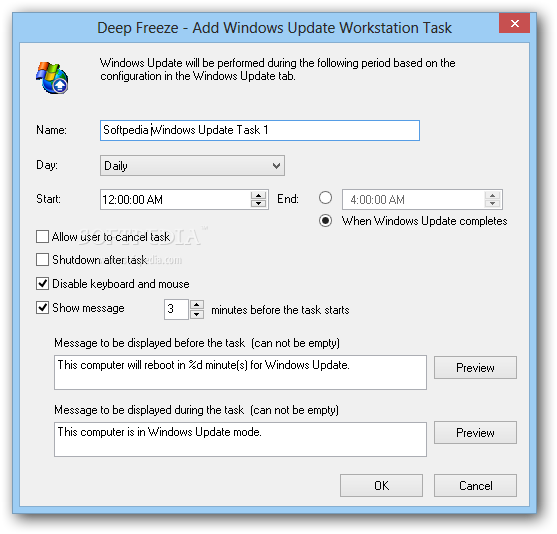The height and width of the screenshot is (534, 557).
Task: Decrease End time with the down arrow
Action: tap(492, 204)
